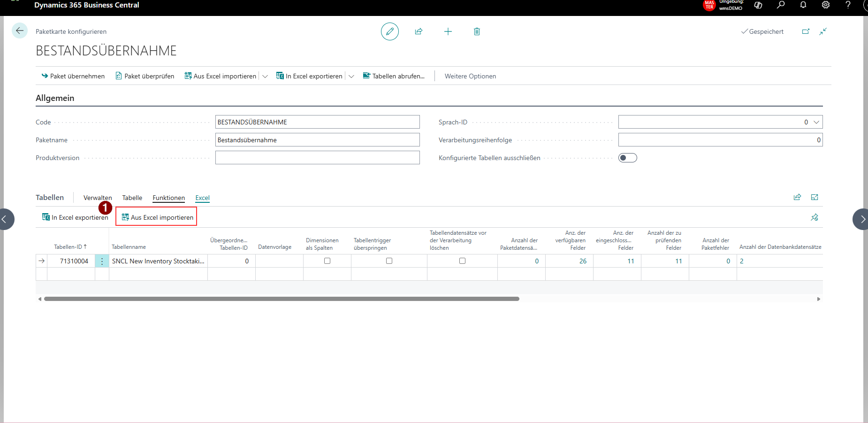This screenshot has height=423, width=868.
Task: Click Paket überprüfen
Action: click(x=145, y=76)
